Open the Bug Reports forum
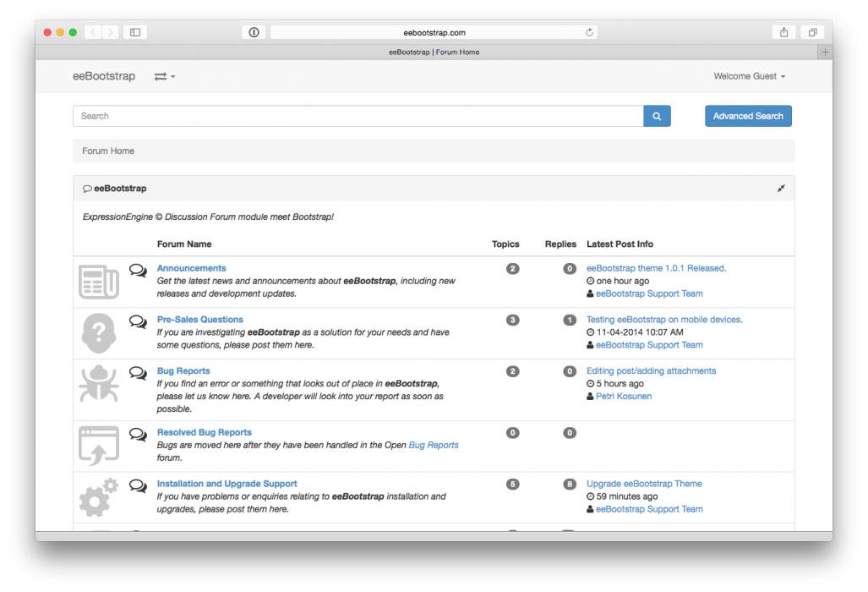 pos(183,371)
